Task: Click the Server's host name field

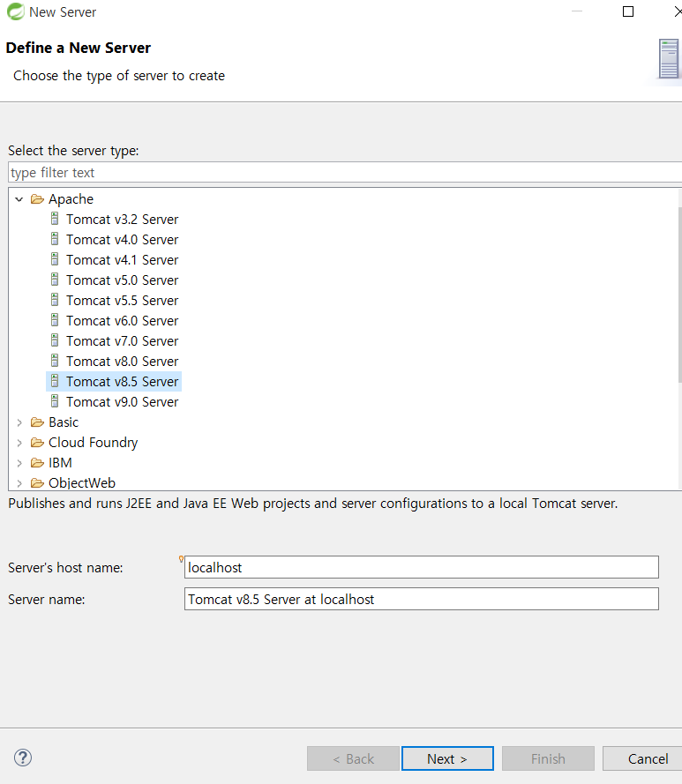Action: pyautogui.click(x=422, y=567)
